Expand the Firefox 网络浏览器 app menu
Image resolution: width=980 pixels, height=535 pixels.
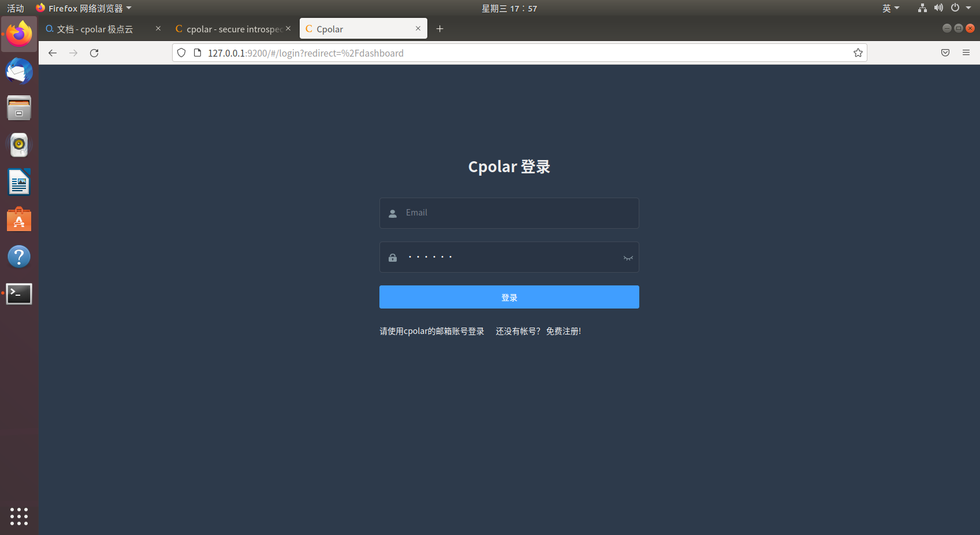coord(84,8)
